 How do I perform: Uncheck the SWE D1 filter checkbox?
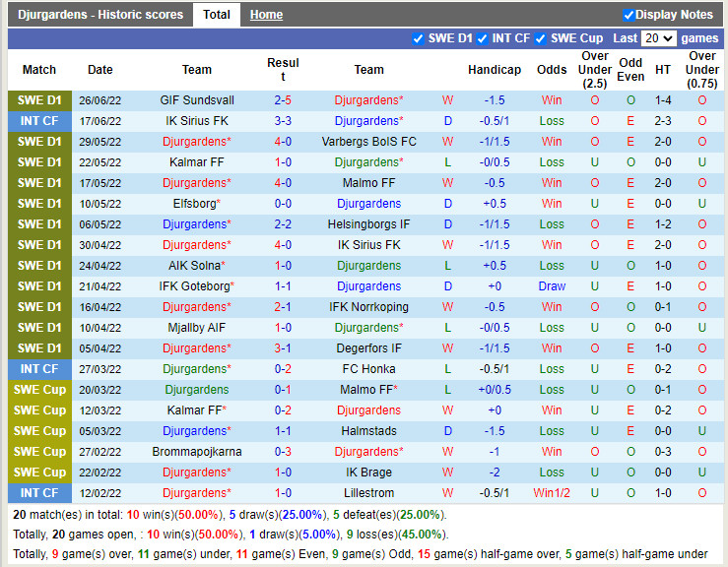[x=419, y=38]
